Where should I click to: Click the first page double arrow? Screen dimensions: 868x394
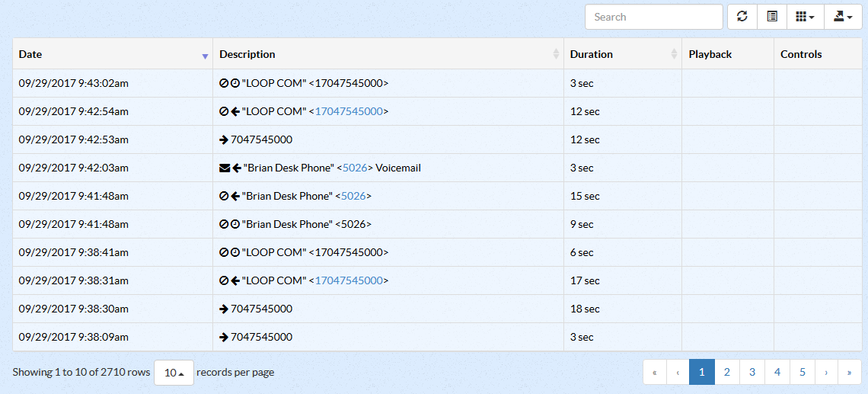click(655, 372)
